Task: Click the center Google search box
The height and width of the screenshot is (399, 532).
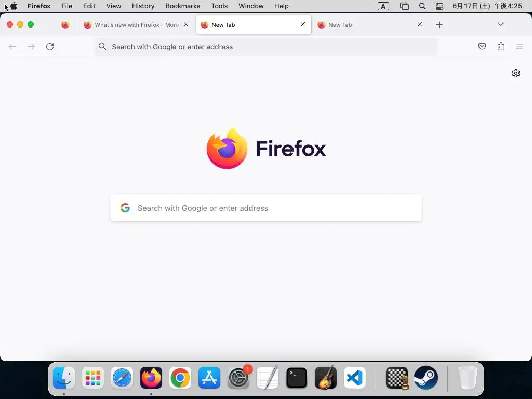Action: [x=266, y=208]
